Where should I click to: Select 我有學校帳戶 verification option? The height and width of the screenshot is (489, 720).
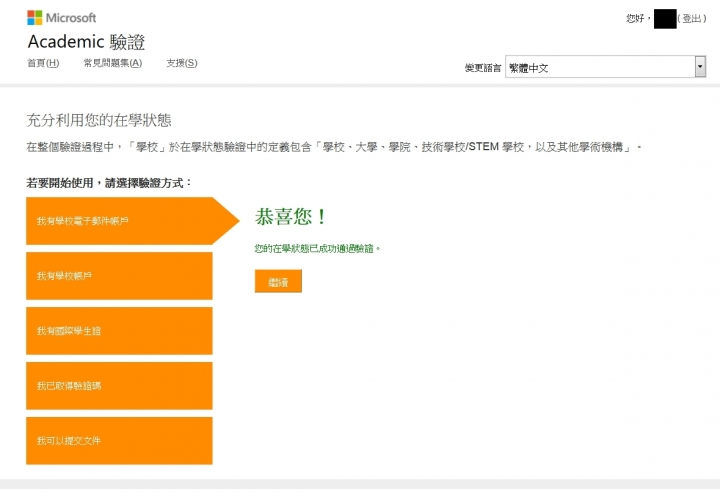click(119, 275)
